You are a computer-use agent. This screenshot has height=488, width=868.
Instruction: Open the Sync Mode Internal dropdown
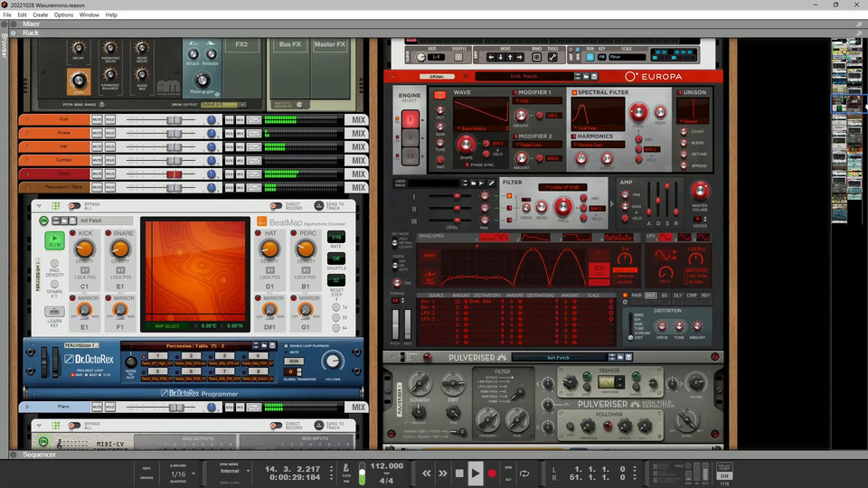[x=235, y=471]
